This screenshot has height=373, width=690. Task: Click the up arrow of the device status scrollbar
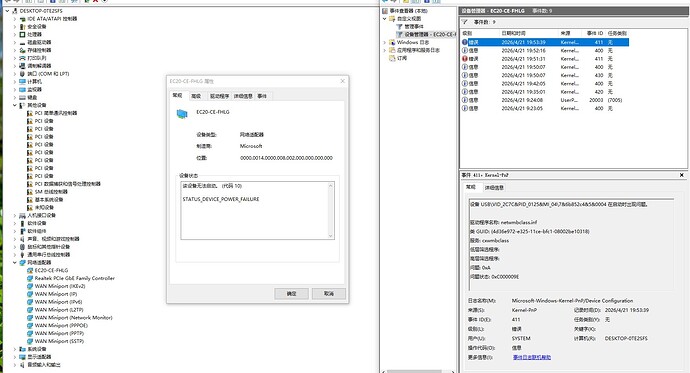pyautogui.click(x=331, y=186)
